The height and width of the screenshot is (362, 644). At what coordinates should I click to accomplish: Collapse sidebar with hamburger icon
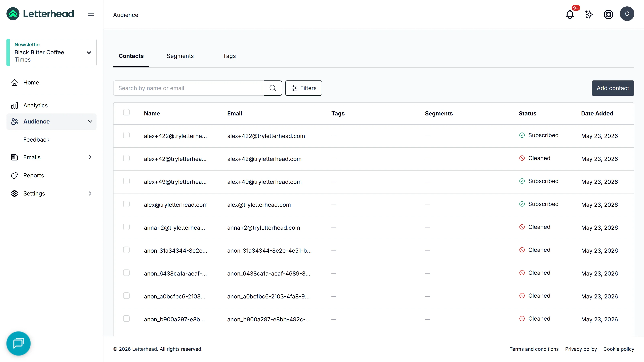(x=91, y=14)
